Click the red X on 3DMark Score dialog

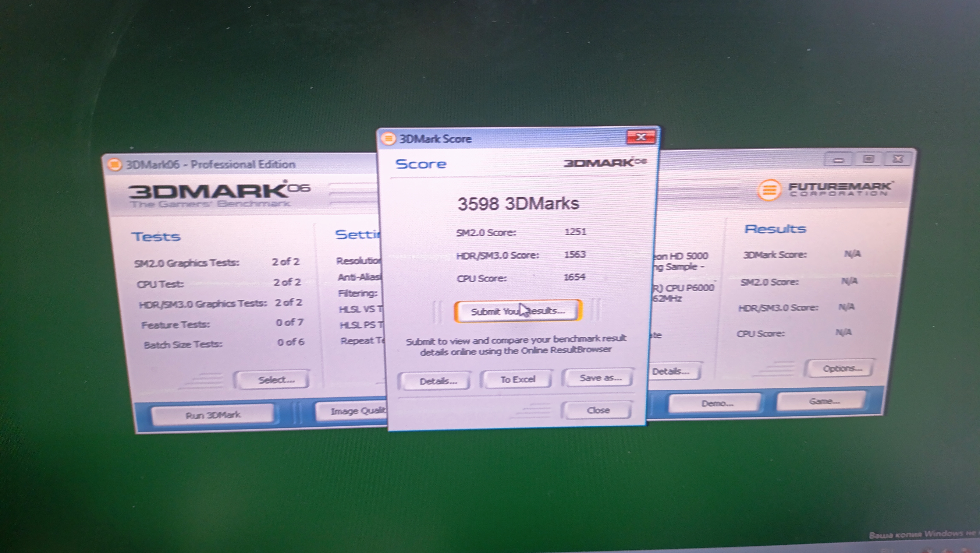[641, 137]
